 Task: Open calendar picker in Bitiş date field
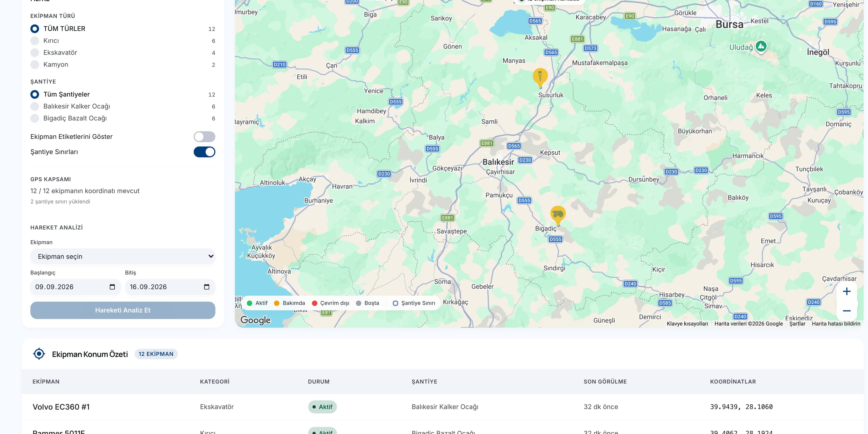(207, 287)
